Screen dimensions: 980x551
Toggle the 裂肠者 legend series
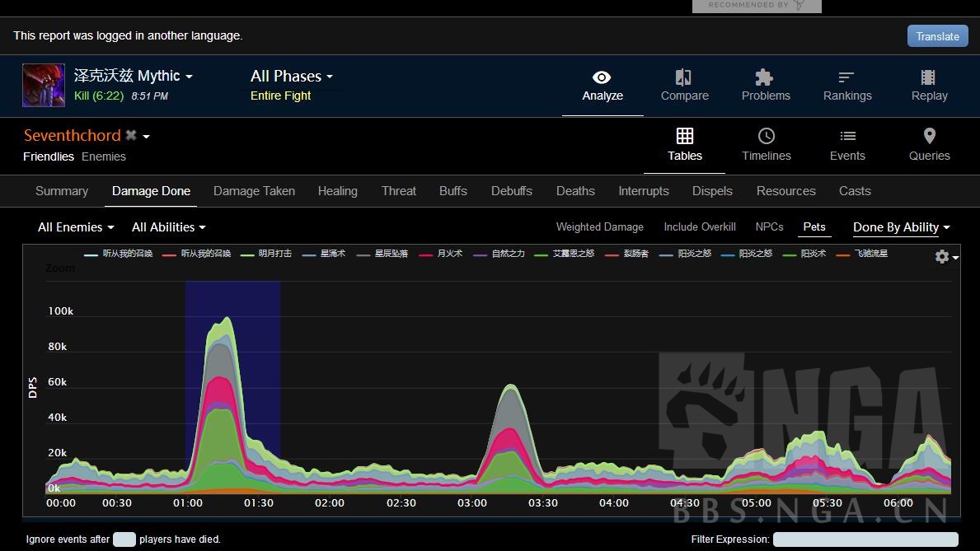coord(627,254)
